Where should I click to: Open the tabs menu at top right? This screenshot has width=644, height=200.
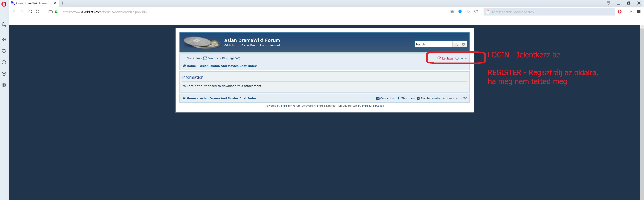[x=609, y=3]
